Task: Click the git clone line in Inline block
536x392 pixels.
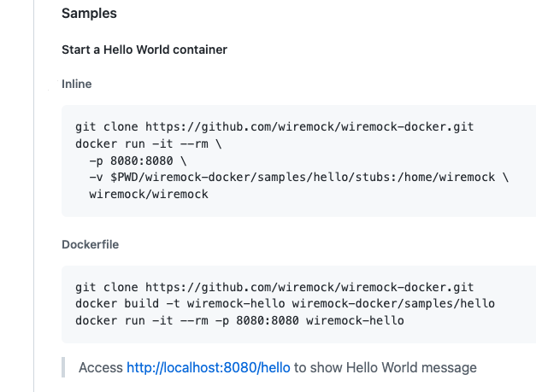Action: click(274, 127)
